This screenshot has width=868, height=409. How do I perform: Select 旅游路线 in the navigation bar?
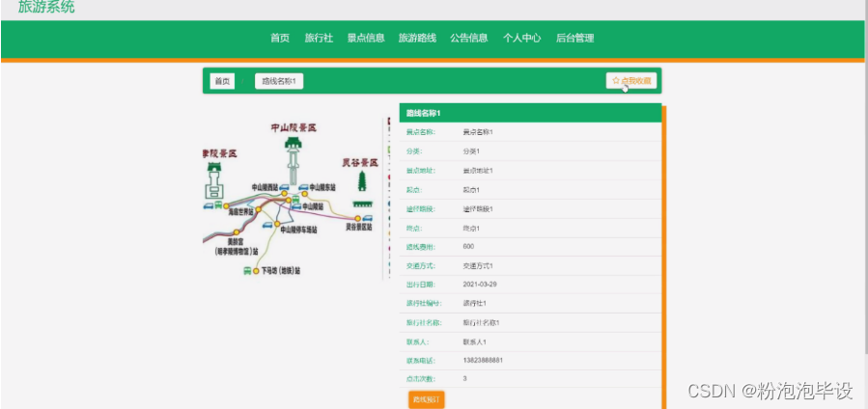[417, 39]
